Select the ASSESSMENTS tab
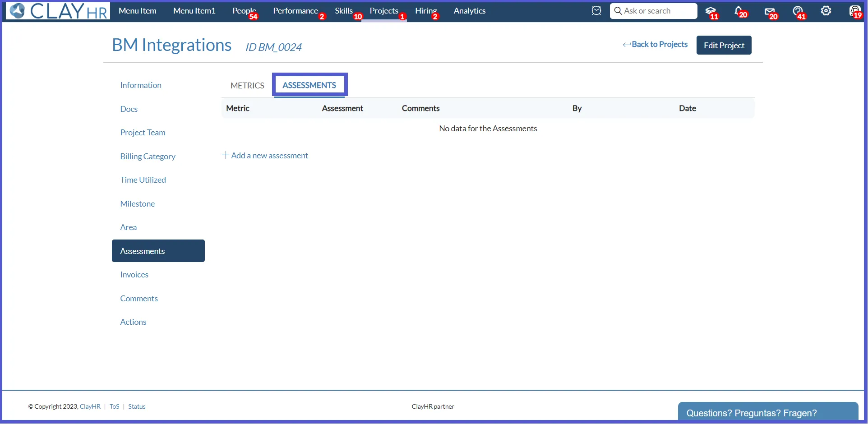This screenshot has width=868, height=424. [309, 85]
